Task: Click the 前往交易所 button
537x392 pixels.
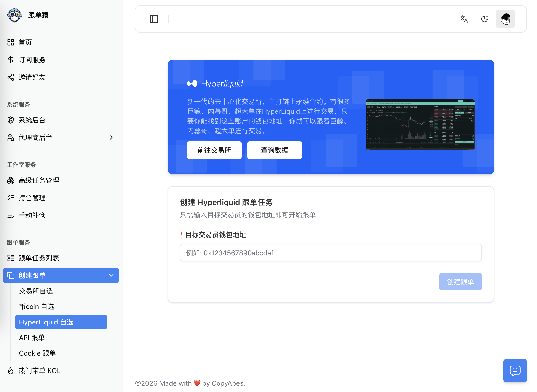Action: pyautogui.click(x=214, y=150)
